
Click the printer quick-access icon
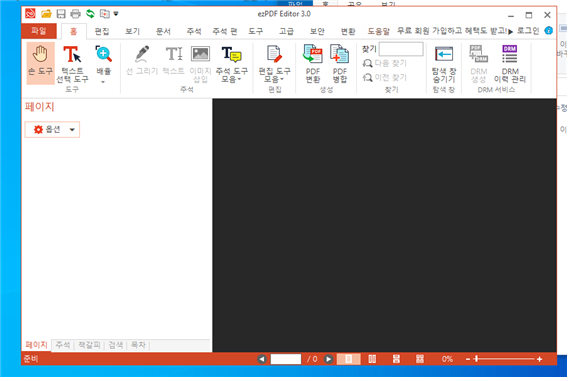[x=75, y=14]
